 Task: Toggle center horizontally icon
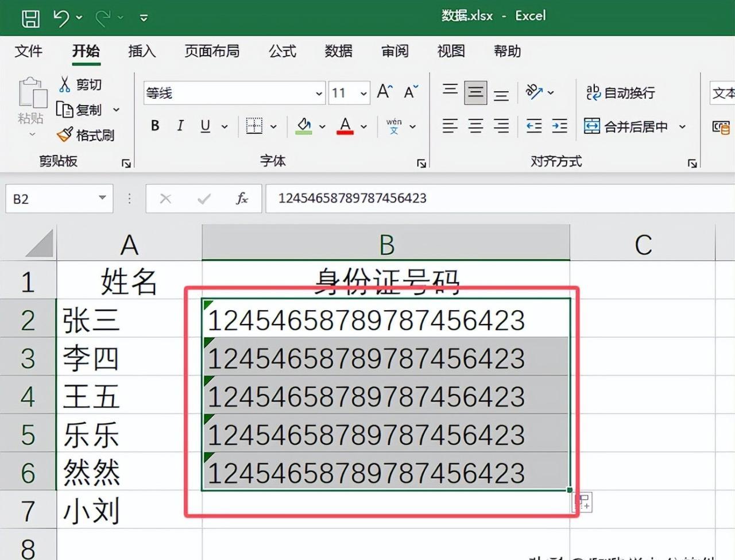coord(475,126)
